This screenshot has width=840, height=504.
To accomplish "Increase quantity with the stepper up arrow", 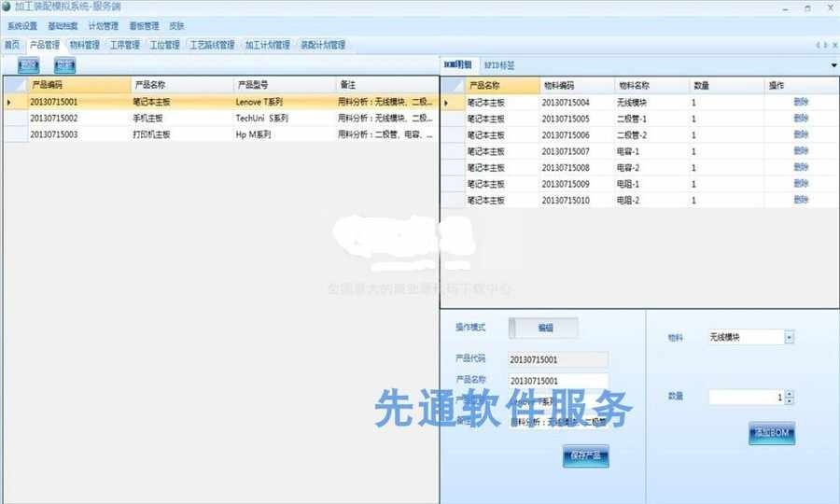I will [789, 394].
